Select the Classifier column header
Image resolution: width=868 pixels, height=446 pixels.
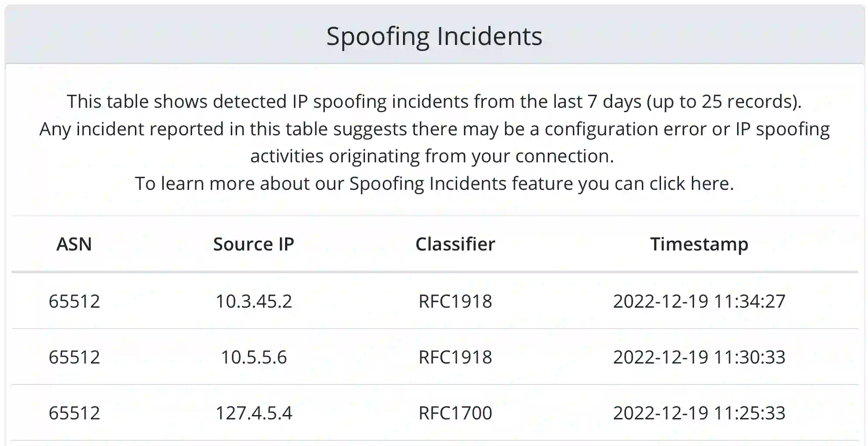[x=455, y=244]
